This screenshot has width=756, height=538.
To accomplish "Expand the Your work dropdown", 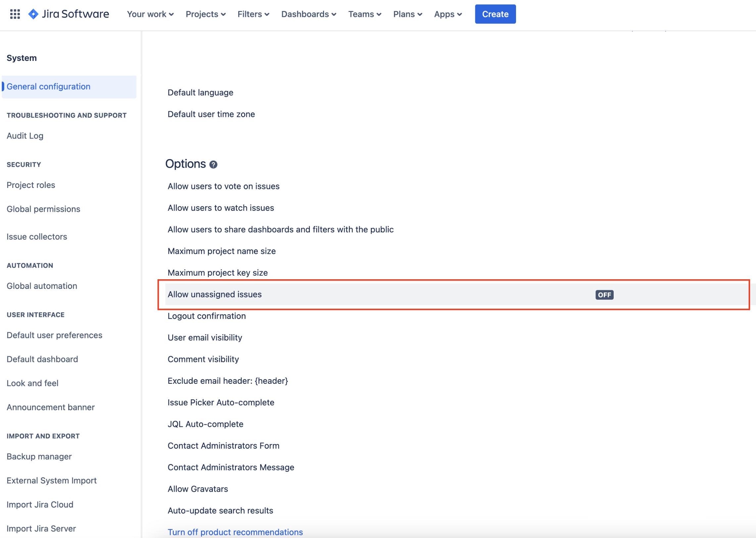I will point(150,14).
